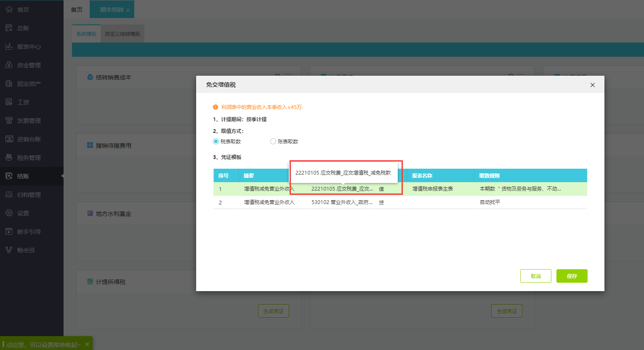
Task: Close the 期末结转 tab with its X
Action: [x=128, y=10]
